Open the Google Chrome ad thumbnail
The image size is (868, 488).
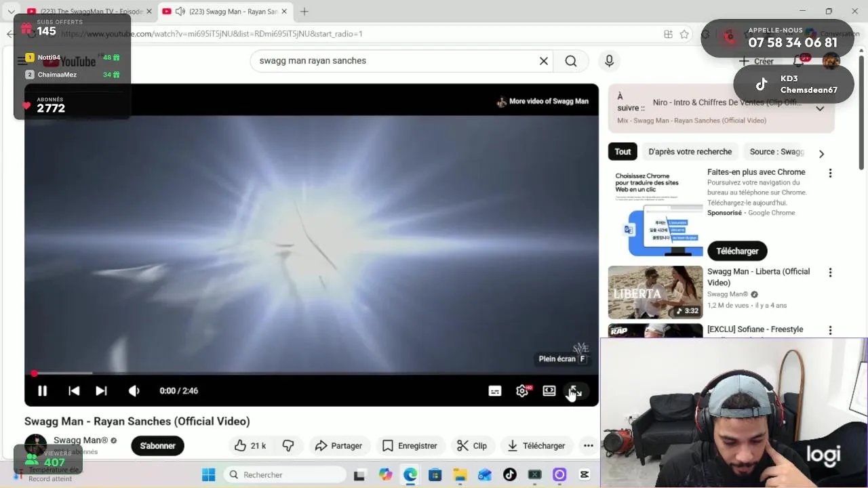point(655,212)
